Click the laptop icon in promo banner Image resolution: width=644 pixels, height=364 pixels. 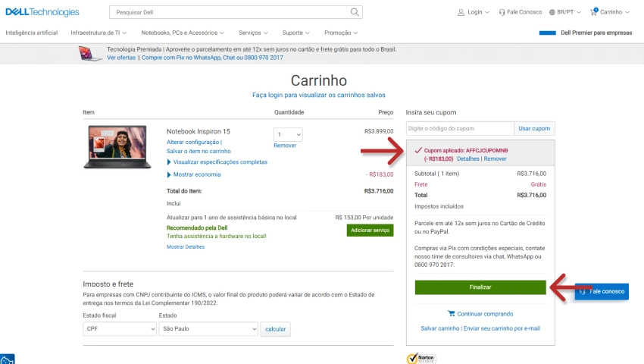90,54
